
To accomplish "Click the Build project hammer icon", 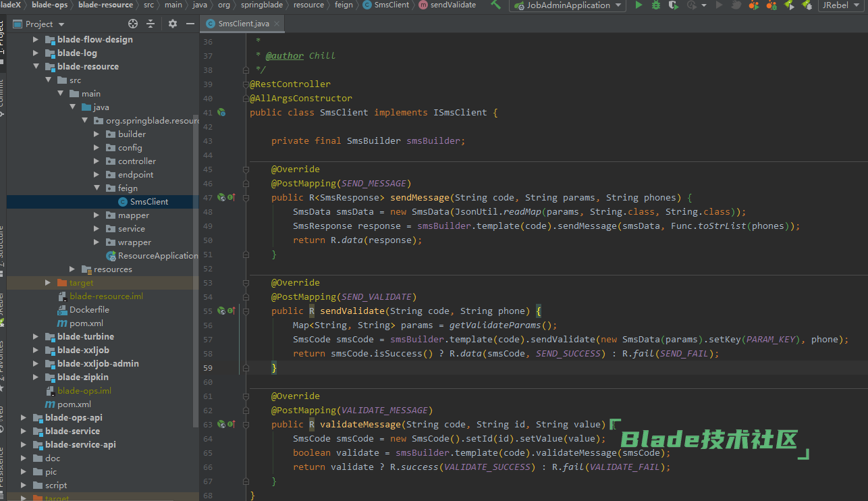I will (x=496, y=5).
